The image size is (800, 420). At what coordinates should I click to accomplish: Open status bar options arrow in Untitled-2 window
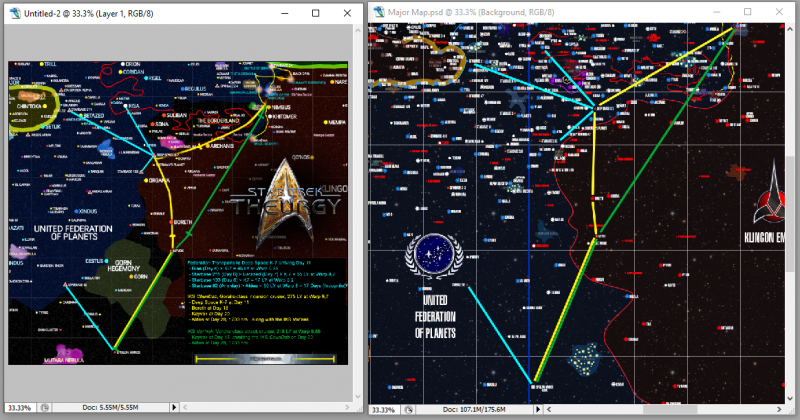174,407
